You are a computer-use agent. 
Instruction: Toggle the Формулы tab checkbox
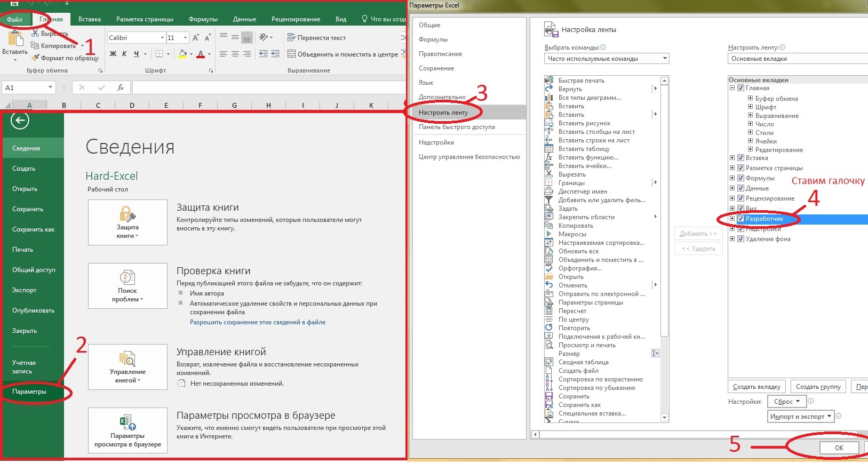[740, 178]
